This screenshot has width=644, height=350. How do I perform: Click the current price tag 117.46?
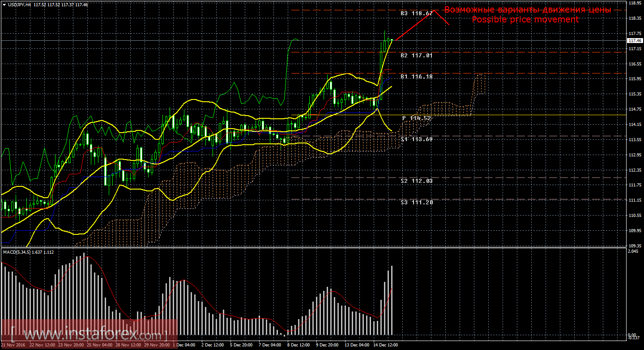(x=635, y=40)
